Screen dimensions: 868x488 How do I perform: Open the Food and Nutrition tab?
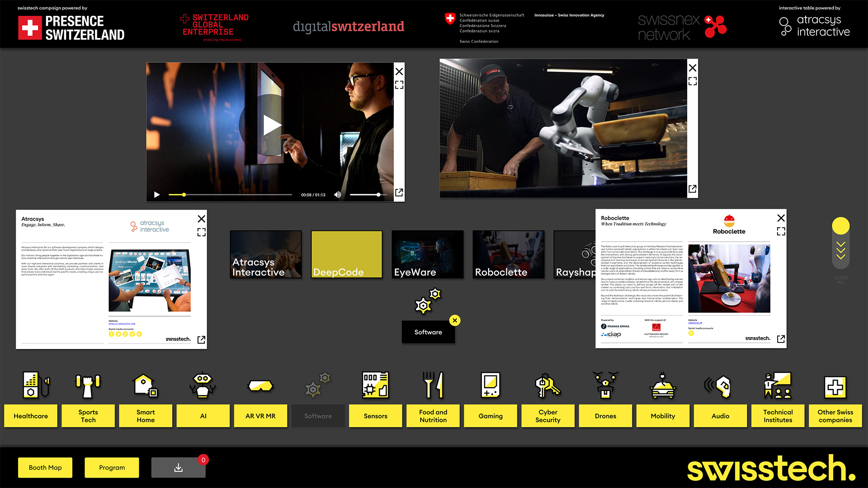click(x=433, y=416)
